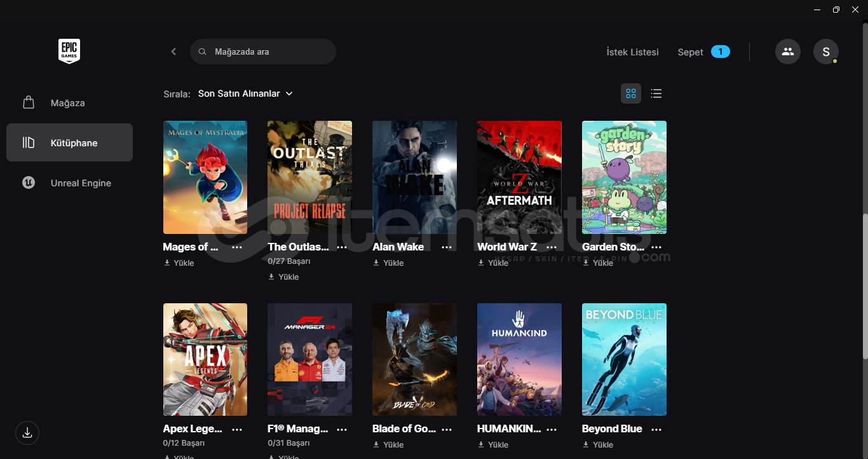Image resolution: width=868 pixels, height=459 pixels.
Task: Switch to grid view layout
Action: pyautogui.click(x=631, y=93)
